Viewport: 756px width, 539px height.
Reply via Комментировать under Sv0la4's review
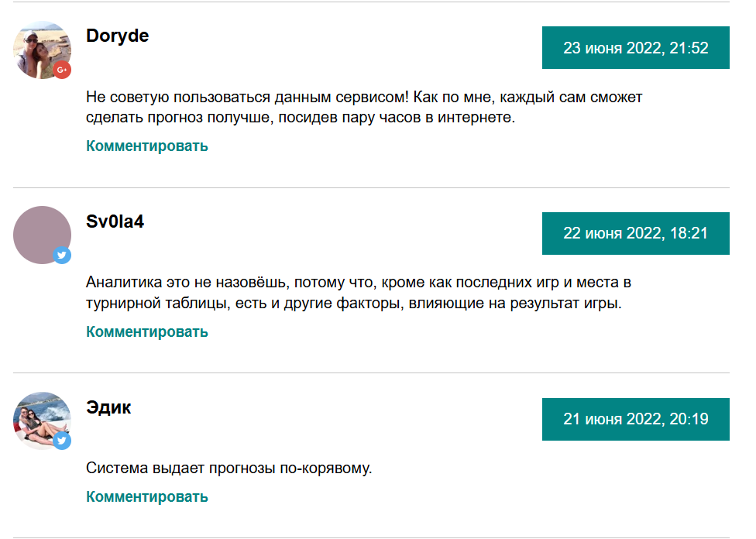(147, 331)
